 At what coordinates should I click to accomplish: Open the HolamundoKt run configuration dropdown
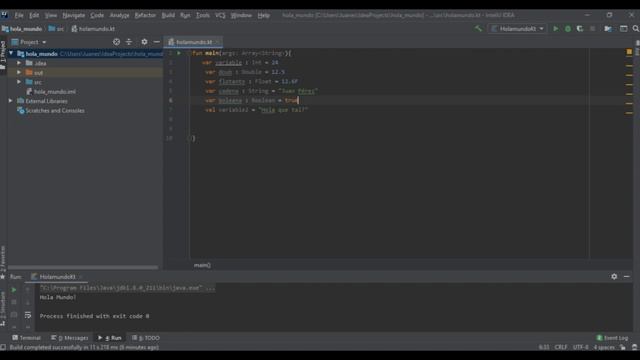(x=518, y=29)
